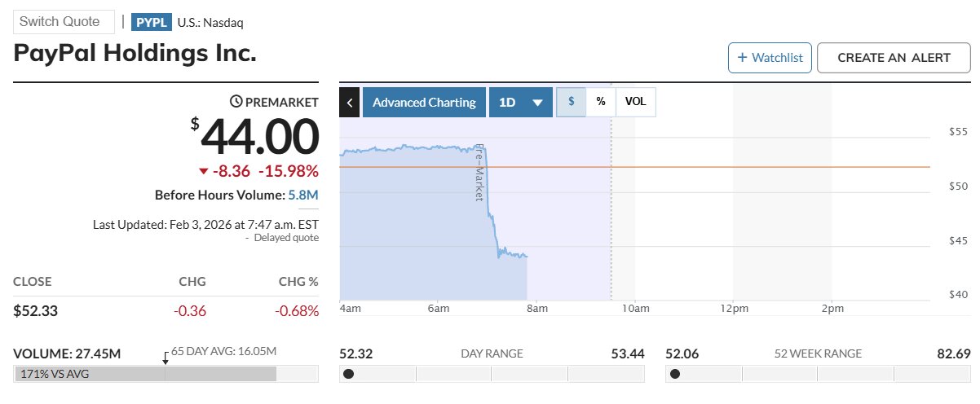This screenshot has width=980, height=404.
Task: Open the 1D time range dropdown
Action: point(520,103)
